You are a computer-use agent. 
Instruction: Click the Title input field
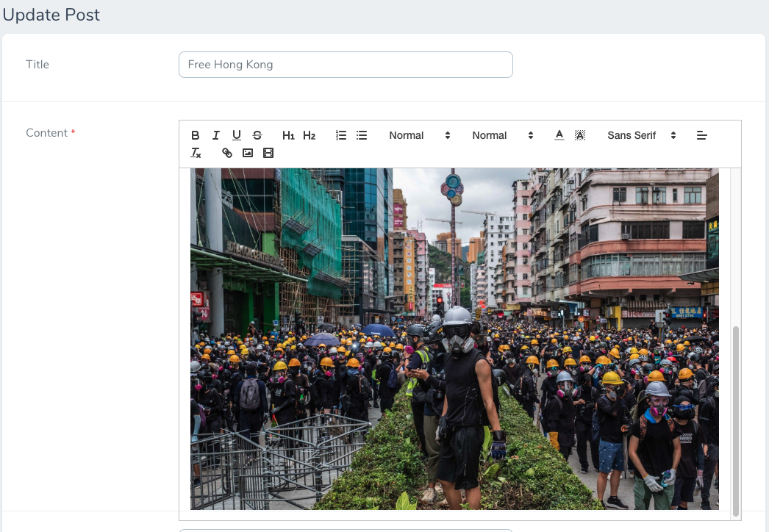(346, 65)
